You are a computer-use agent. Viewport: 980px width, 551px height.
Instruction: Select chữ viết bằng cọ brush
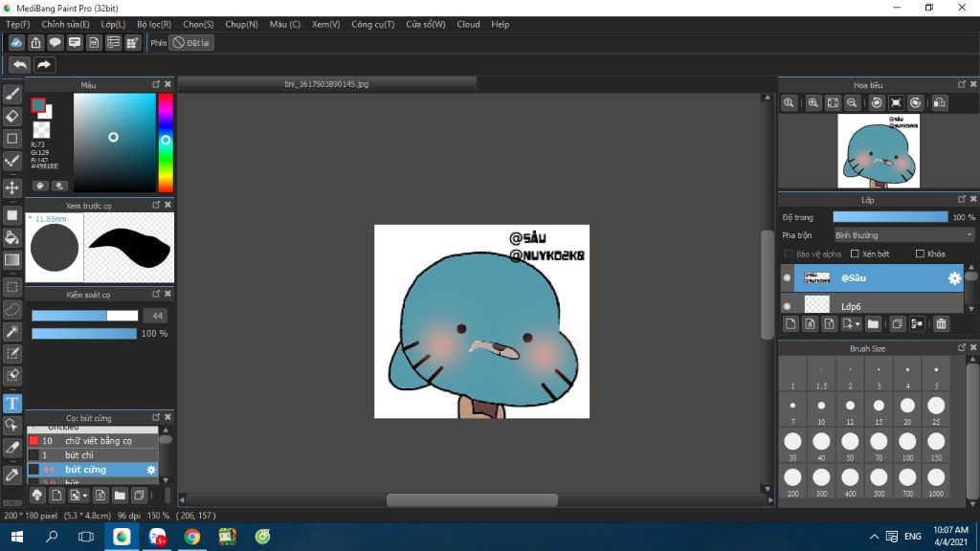coord(92,440)
